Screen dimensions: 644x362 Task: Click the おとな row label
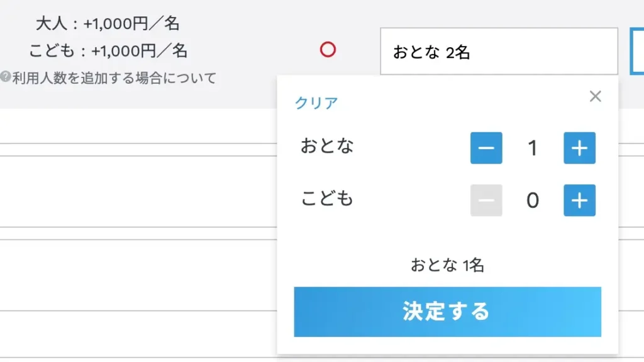pyautogui.click(x=327, y=146)
